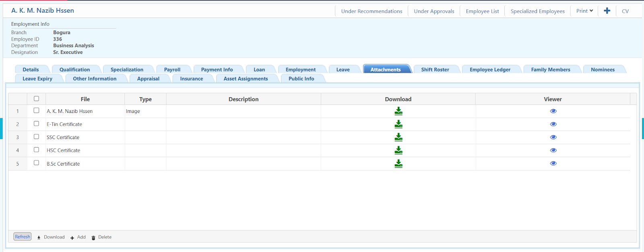Click Delete in the bottom toolbar
The height and width of the screenshot is (252, 644).
(101, 237)
